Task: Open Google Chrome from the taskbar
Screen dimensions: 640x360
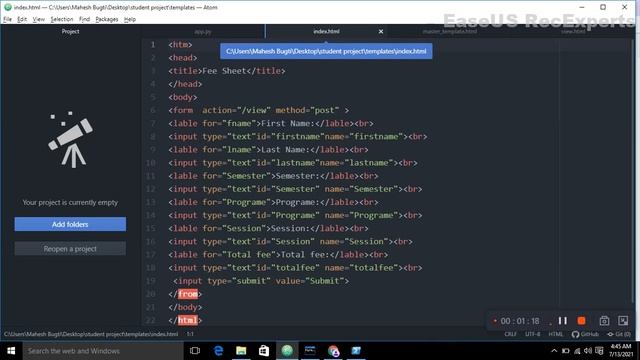Action: point(333,351)
